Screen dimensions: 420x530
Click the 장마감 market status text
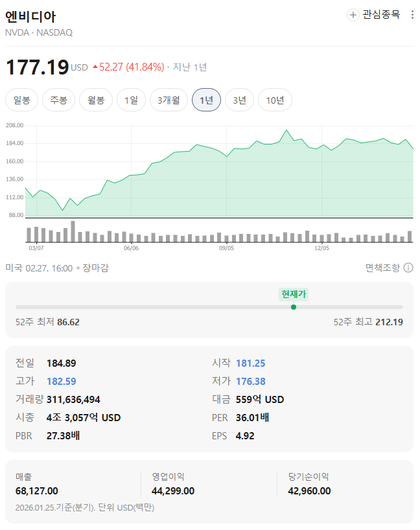click(96, 268)
